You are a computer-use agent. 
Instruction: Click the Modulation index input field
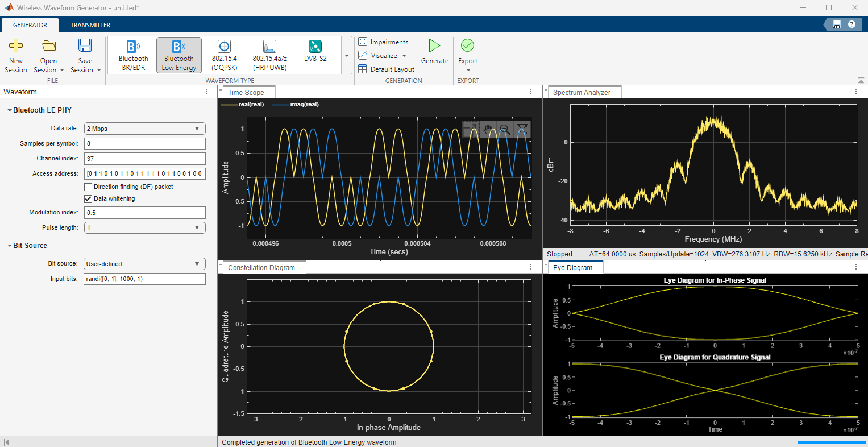(144, 213)
